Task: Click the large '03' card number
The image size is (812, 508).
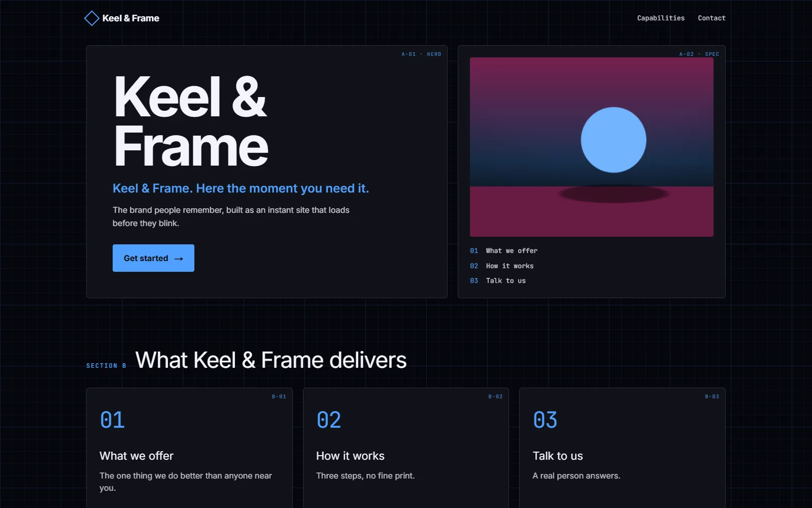Action: click(x=545, y=420)
